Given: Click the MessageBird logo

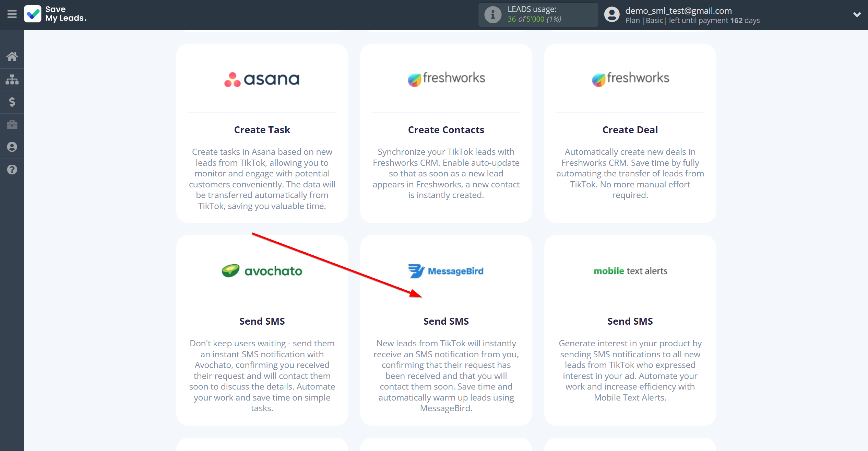Looking at the screenshot, I should tap(446, 271).
